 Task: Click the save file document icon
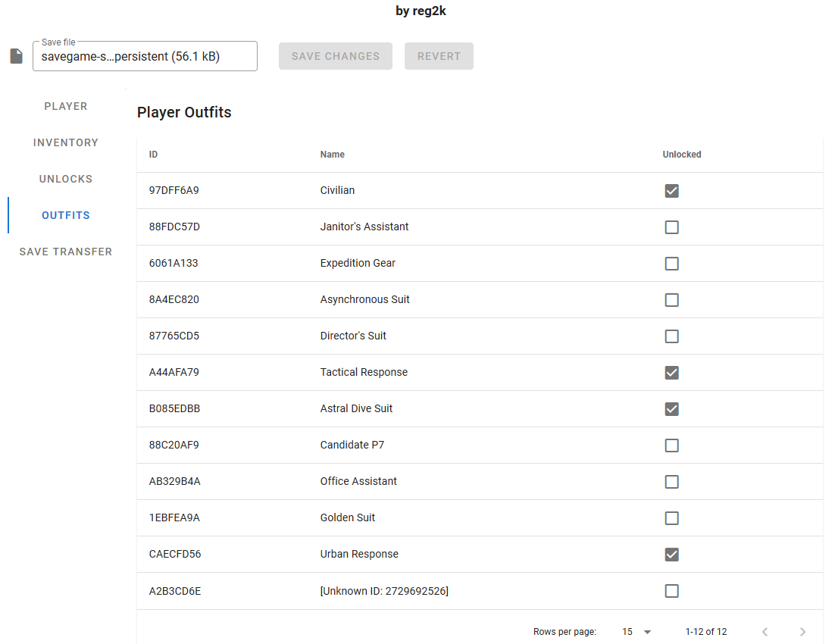tap(17, 56)
